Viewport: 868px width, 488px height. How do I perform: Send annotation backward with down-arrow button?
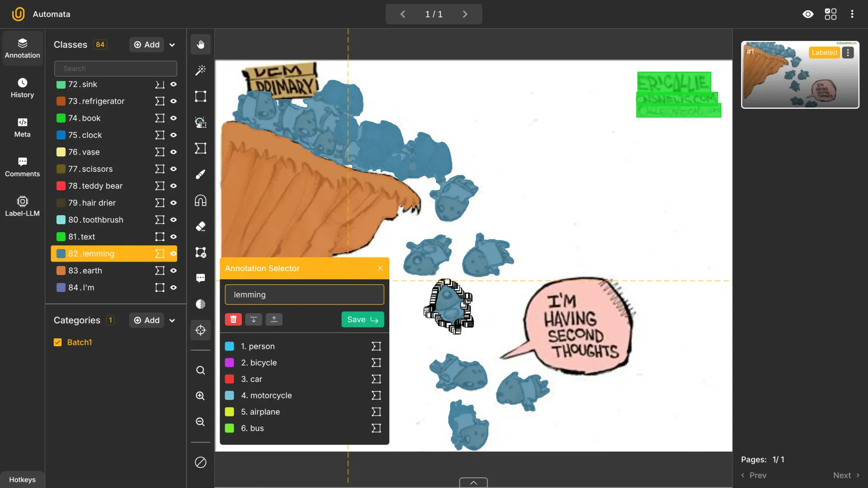(x=254, y=319)
